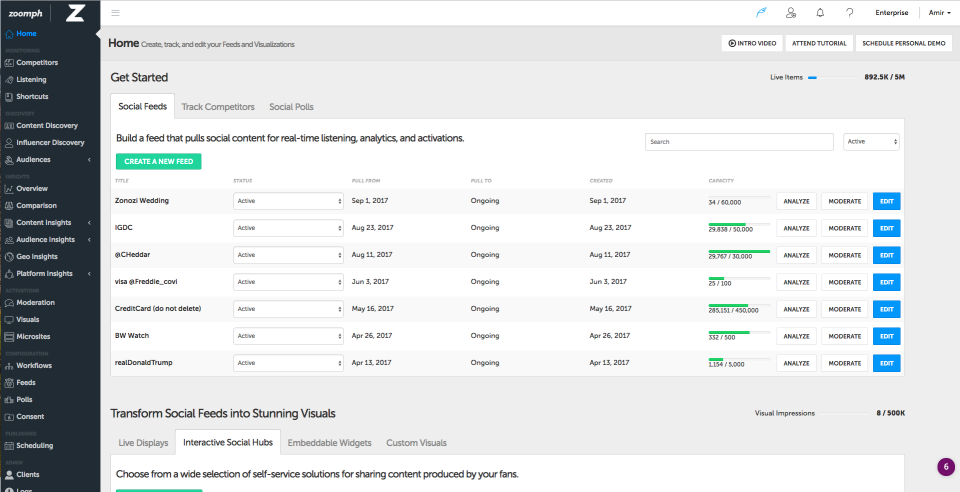
Task: Analyze the CreditCard (do not delete) feed
Action: 796,310
